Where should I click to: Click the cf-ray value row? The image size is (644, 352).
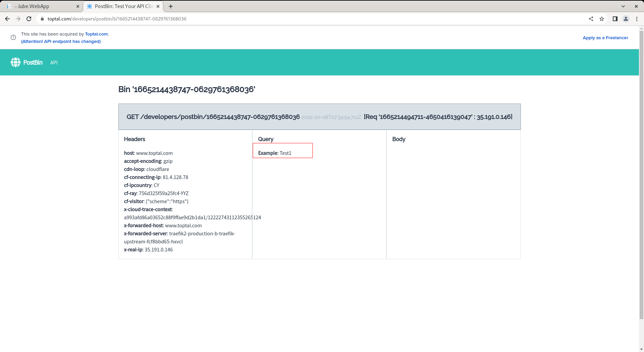156,193
